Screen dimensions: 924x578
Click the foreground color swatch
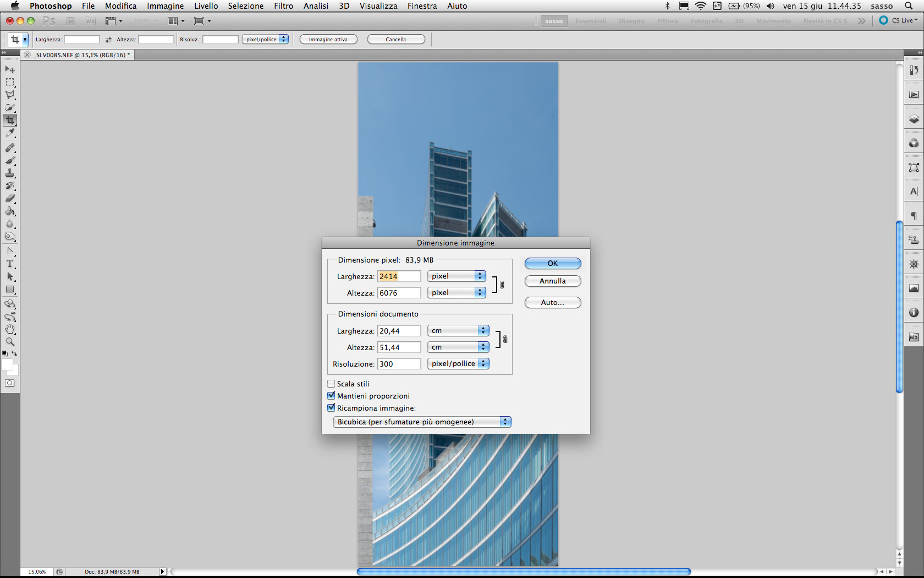[x=7, y=364]
